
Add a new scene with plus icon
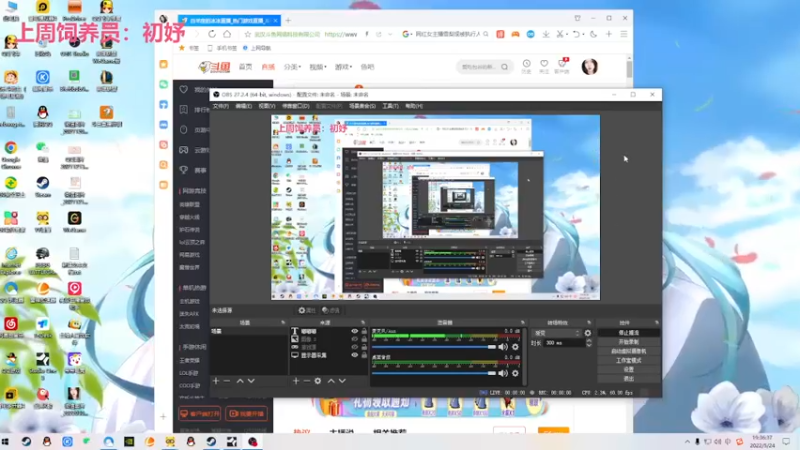click(216, 381)
